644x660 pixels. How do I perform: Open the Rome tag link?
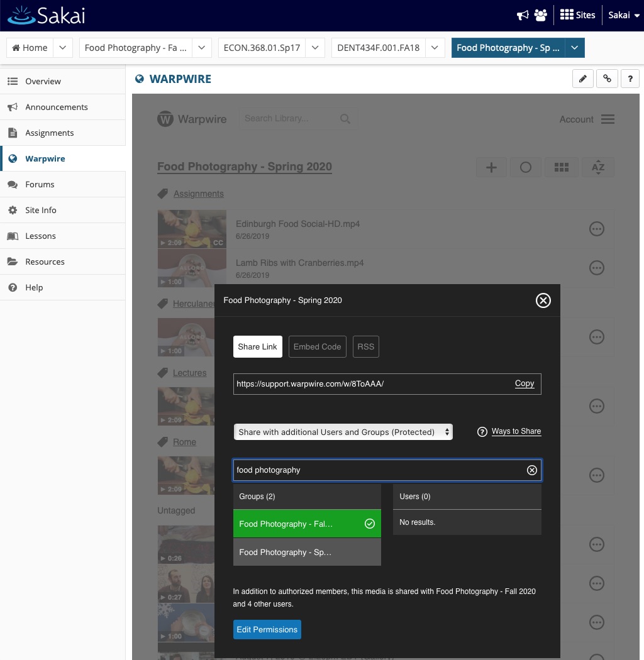point(184,442)
